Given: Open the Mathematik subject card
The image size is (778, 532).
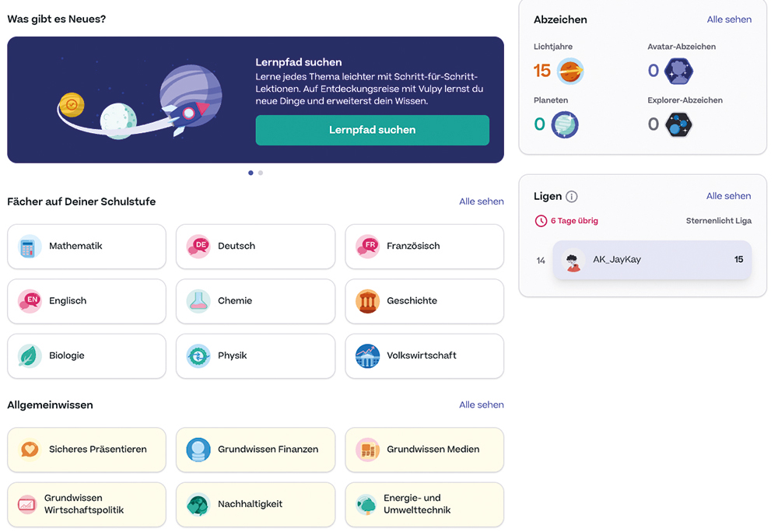Looking at the screenshot, I should click(x=87, y=247).
